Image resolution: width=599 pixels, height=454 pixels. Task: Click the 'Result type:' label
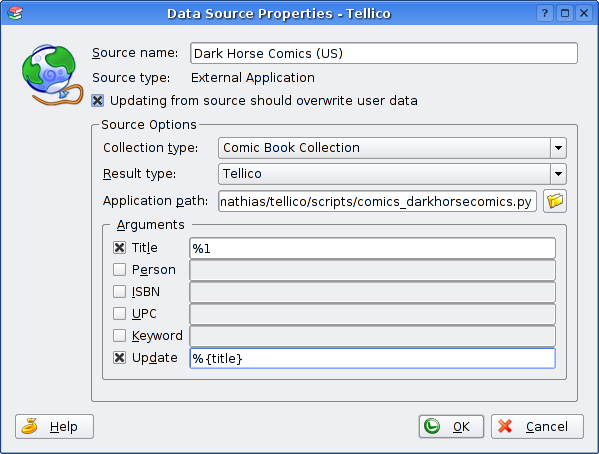click(139, 173)
